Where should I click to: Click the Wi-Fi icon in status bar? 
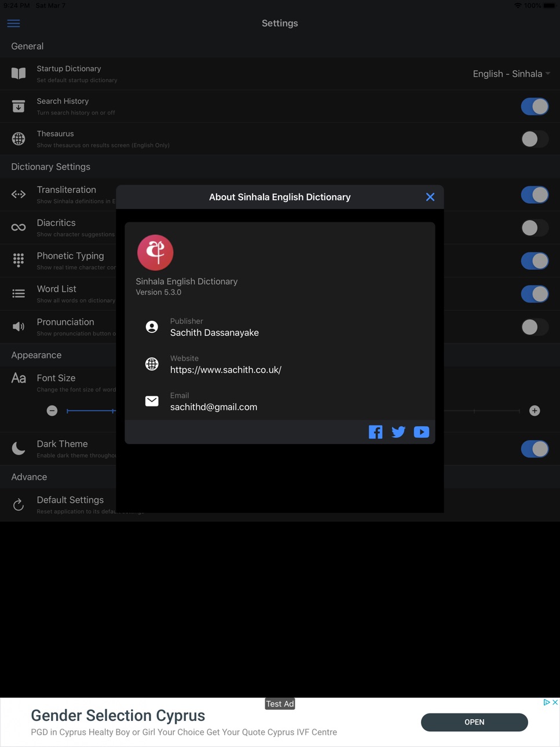point(517,5)
